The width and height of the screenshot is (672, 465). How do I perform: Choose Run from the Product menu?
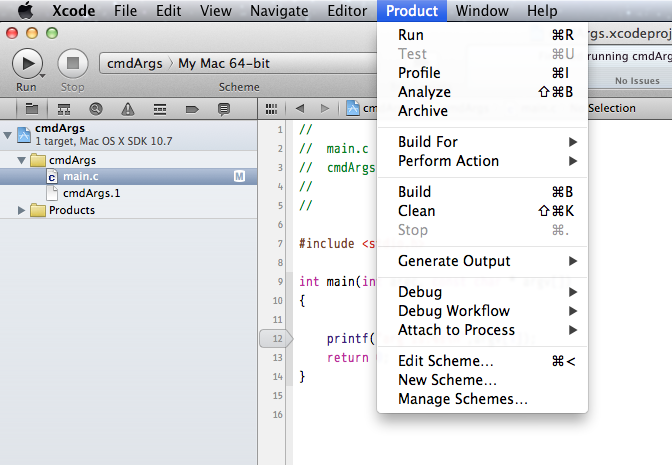[x=482, y=35]
